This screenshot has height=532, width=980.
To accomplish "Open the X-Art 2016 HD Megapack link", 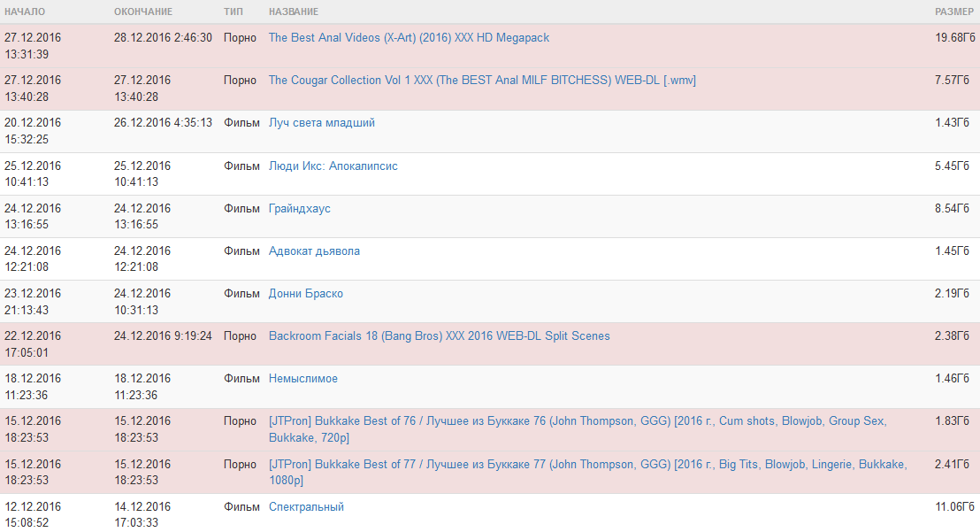I will point(409,37).
